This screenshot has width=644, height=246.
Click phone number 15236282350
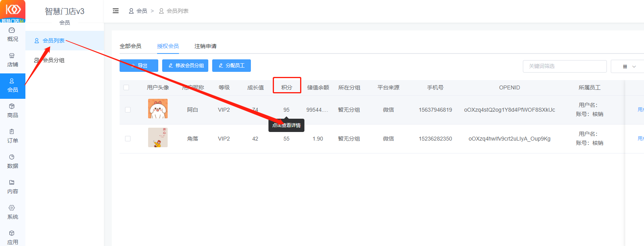[435, 139]
